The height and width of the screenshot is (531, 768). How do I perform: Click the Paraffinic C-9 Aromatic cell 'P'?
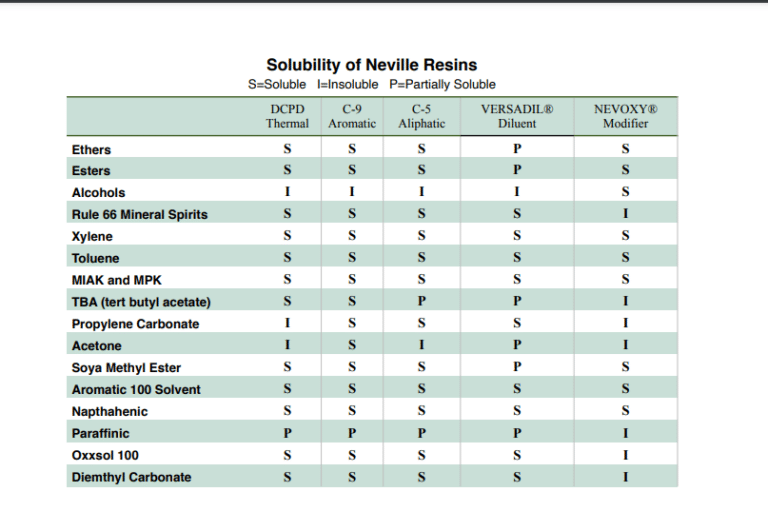352,433
